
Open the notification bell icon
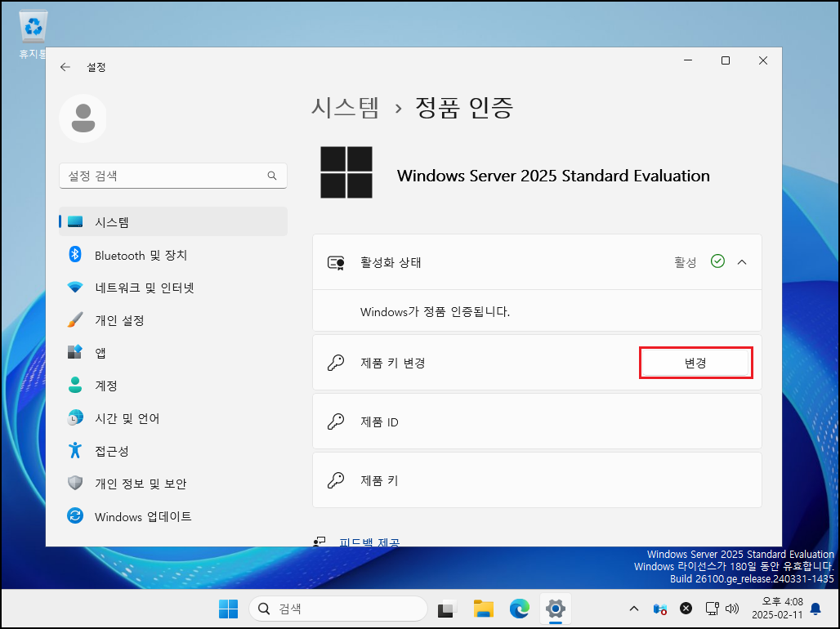click(x=815, y=609)
